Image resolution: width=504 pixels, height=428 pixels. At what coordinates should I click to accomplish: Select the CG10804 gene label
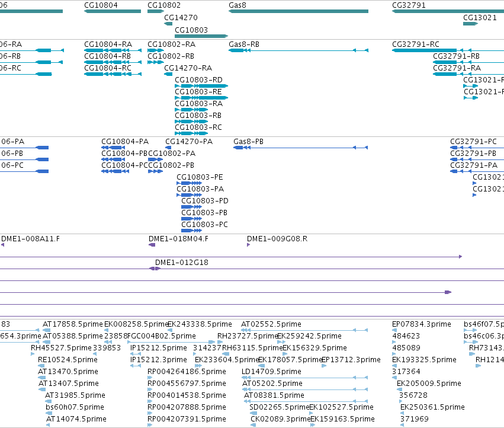(x=101, y=5)
